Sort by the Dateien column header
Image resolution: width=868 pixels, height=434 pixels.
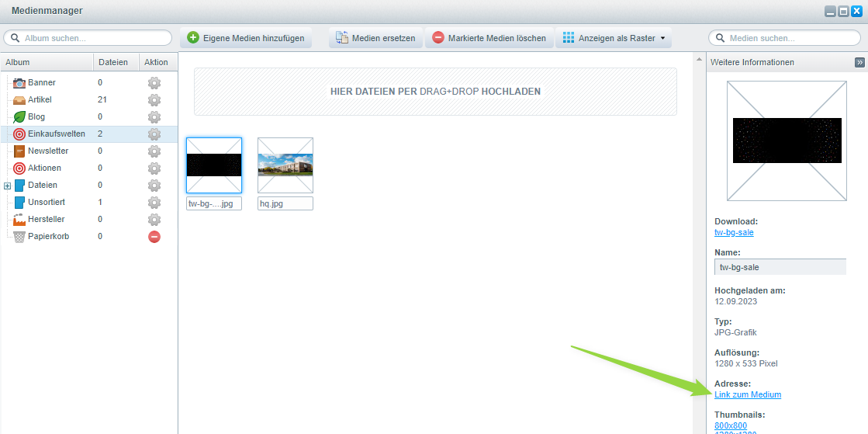116,62
